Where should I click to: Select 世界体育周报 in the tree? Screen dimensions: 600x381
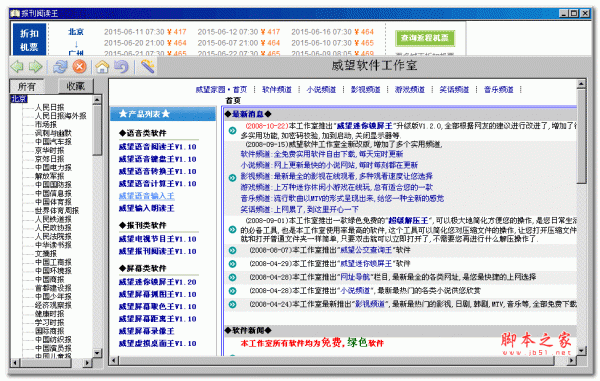click(x=57, y=211)
